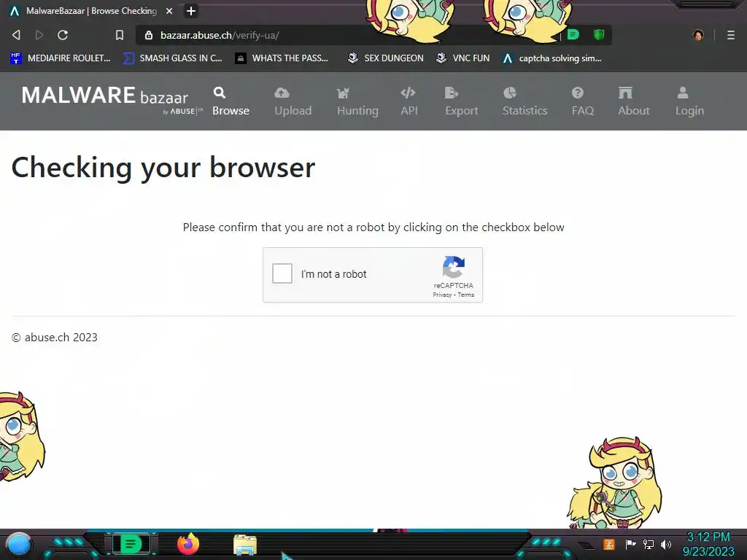This screenshot has width=747, height=560.
Task: Open the reCAPTCHA Privacy link
Action: coord(441,295)
